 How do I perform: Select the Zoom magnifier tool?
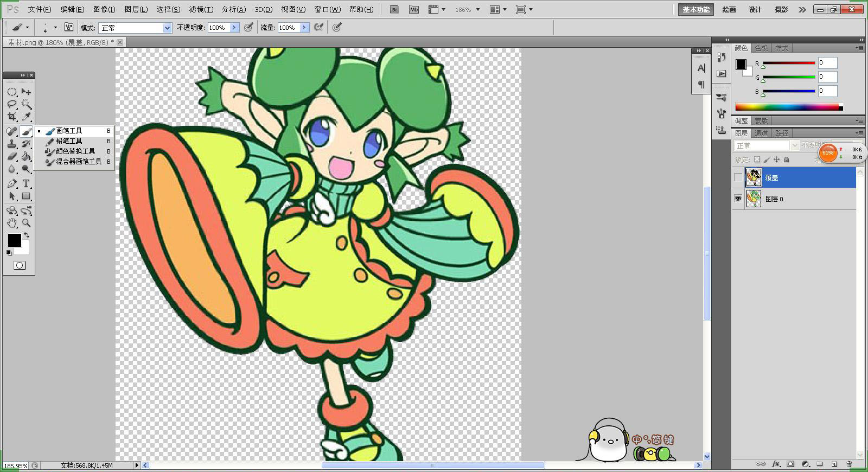[26, 223]
